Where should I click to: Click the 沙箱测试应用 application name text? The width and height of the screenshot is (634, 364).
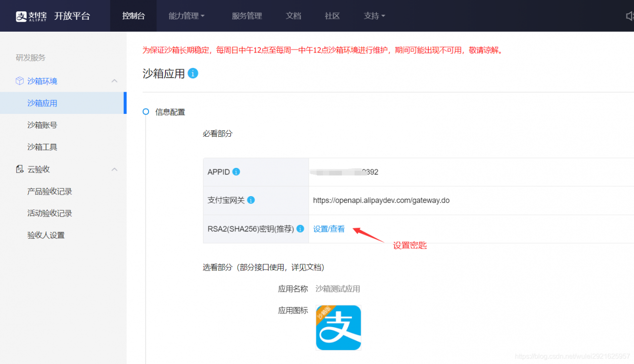338,289
